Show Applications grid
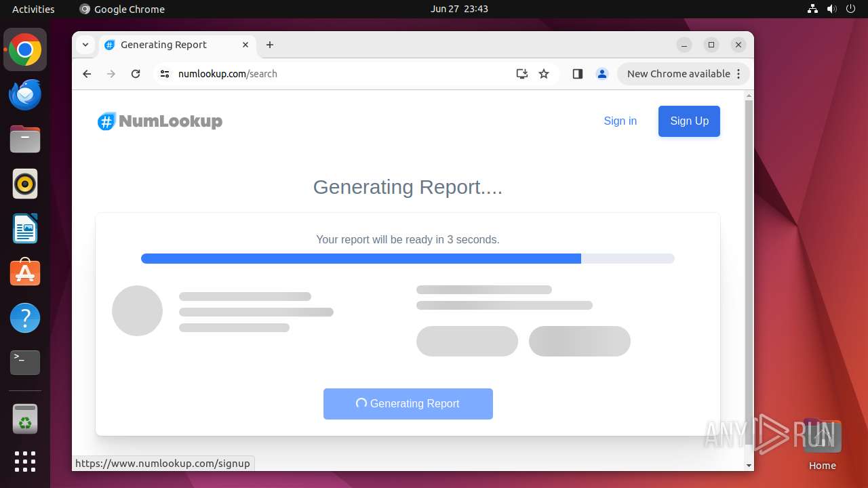 (x=25, y=462)
